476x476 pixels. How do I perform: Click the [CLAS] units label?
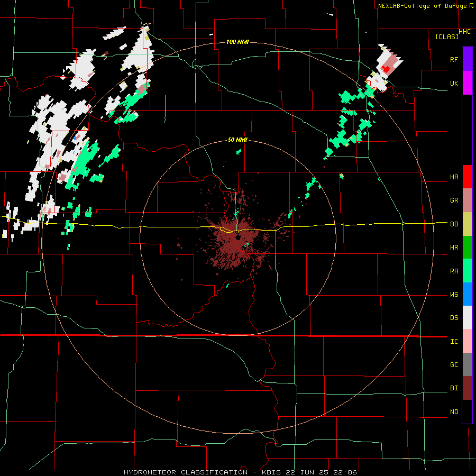tap(447, 36)
